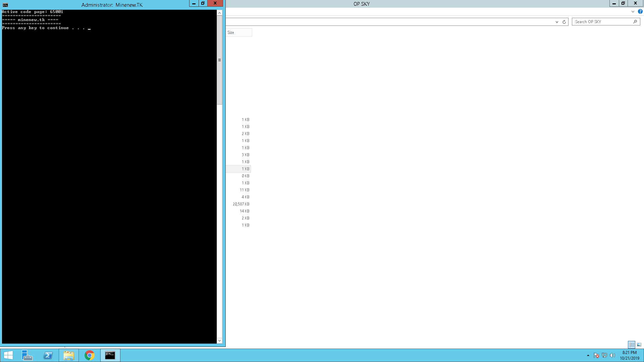Expand the ribbon with the chevron
The height and width of the screenshot is (362, 644).
(x=633, y=11)
